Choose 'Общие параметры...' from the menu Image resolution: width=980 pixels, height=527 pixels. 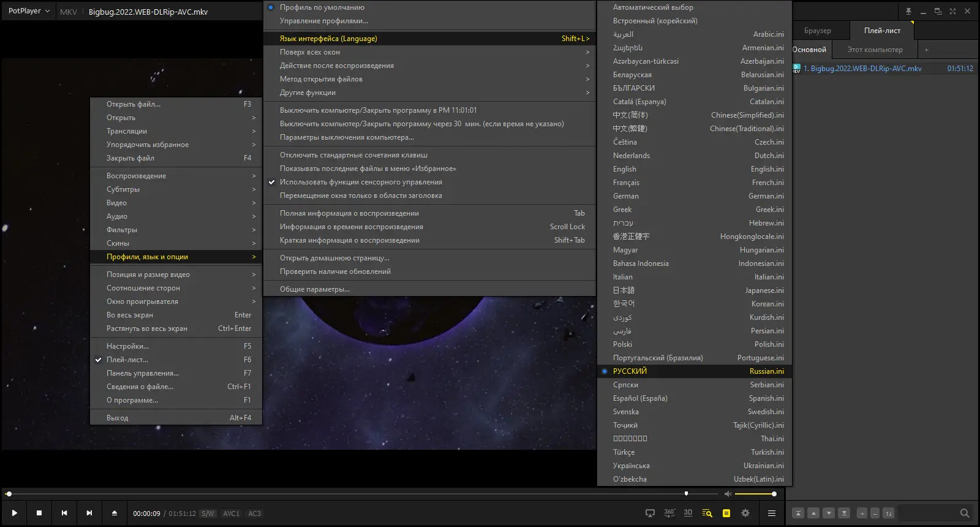tap(315, 289)
